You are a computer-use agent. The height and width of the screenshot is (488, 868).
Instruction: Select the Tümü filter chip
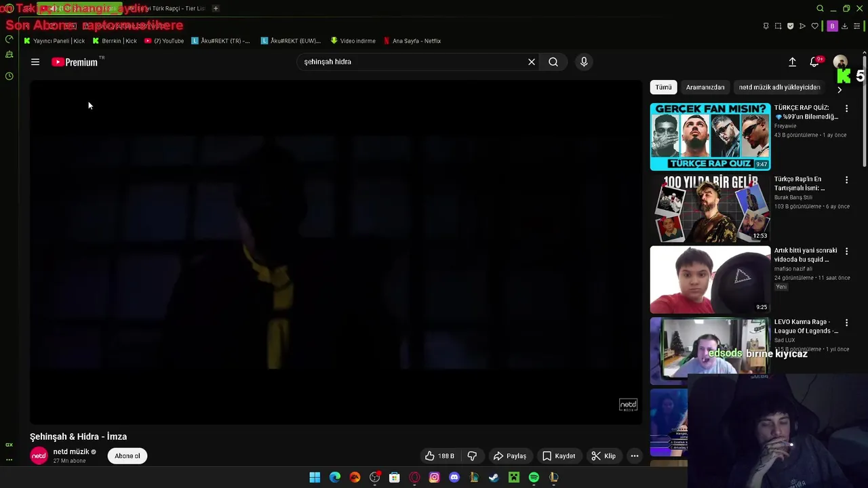point(663,87)
